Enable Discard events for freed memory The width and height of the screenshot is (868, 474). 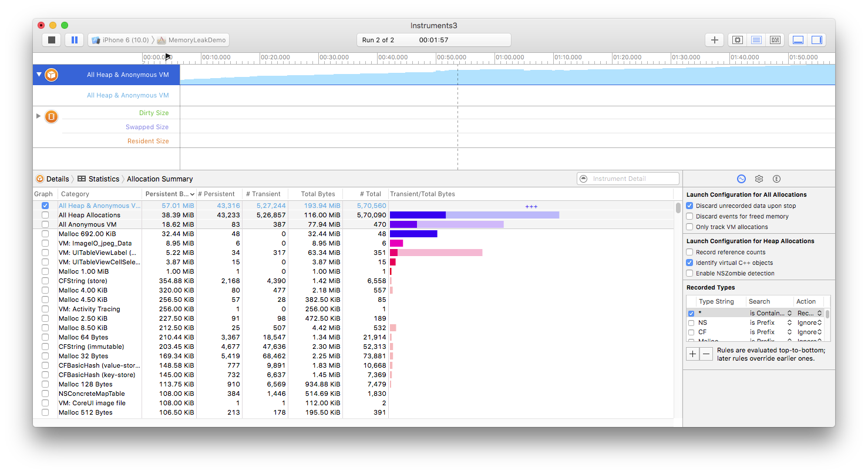[x=690, y=216]
